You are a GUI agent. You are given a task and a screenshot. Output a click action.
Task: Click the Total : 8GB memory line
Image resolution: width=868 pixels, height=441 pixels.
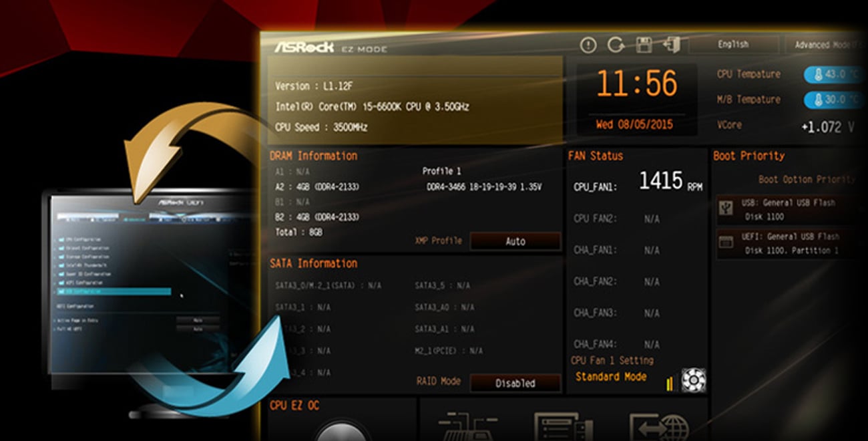[x=298, y=232]
